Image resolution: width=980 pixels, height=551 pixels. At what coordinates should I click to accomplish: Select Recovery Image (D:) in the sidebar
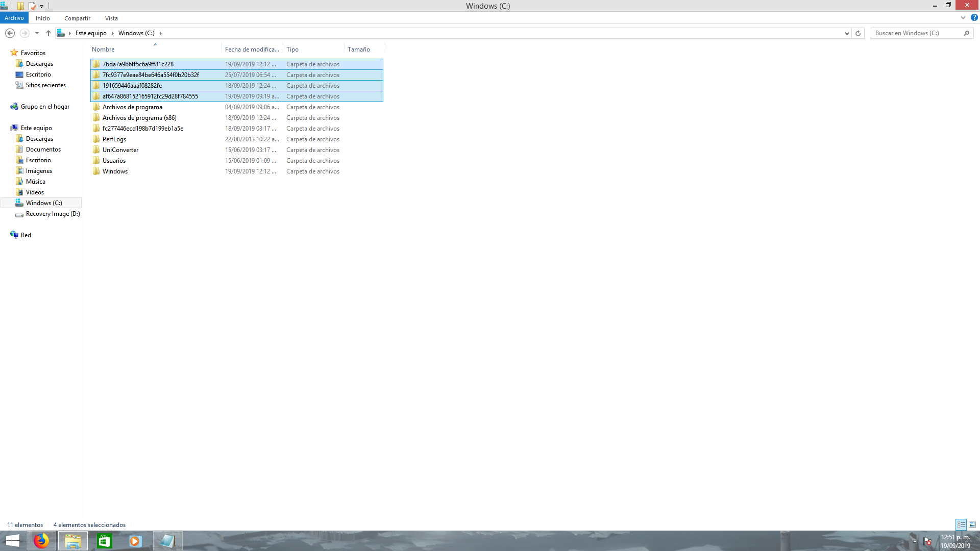click(53, 214)
